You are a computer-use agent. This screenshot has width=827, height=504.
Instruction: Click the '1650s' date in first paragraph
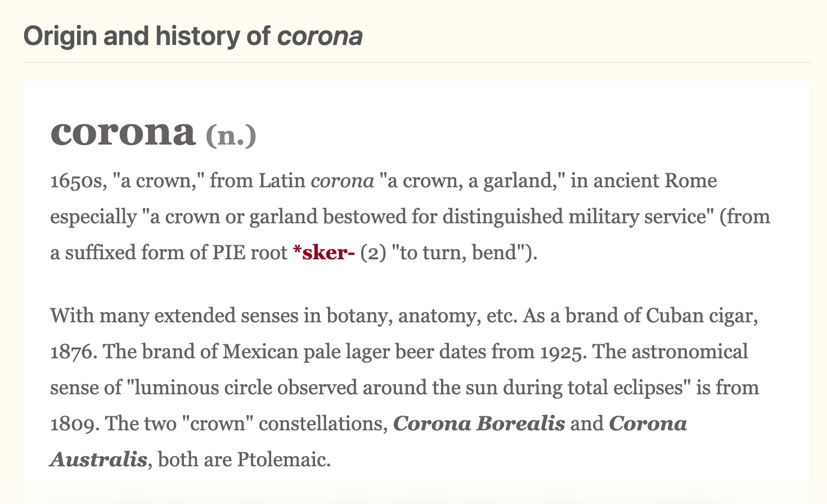coord(75,181)
